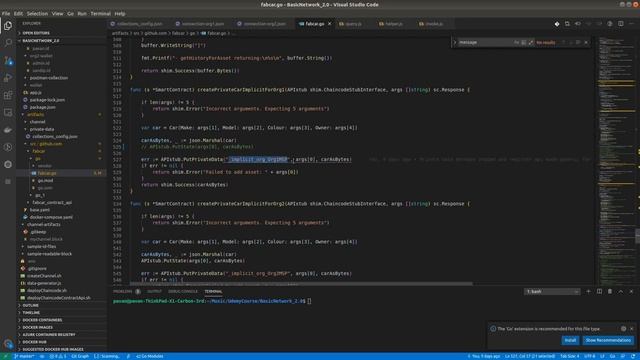Open the Remote Explorer view

(x=8, y=112)
